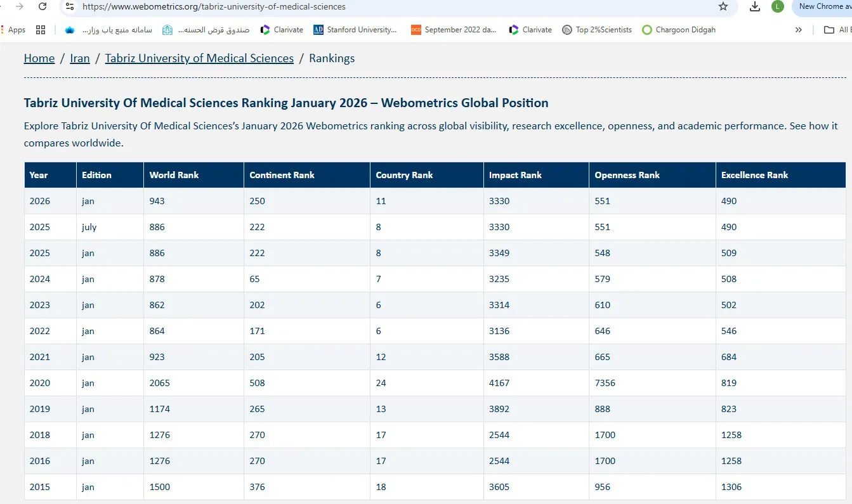The height and width of the screenshot is (504, 852).
Task: Open the green Chrome profile avatar
Action: (777, 6)
